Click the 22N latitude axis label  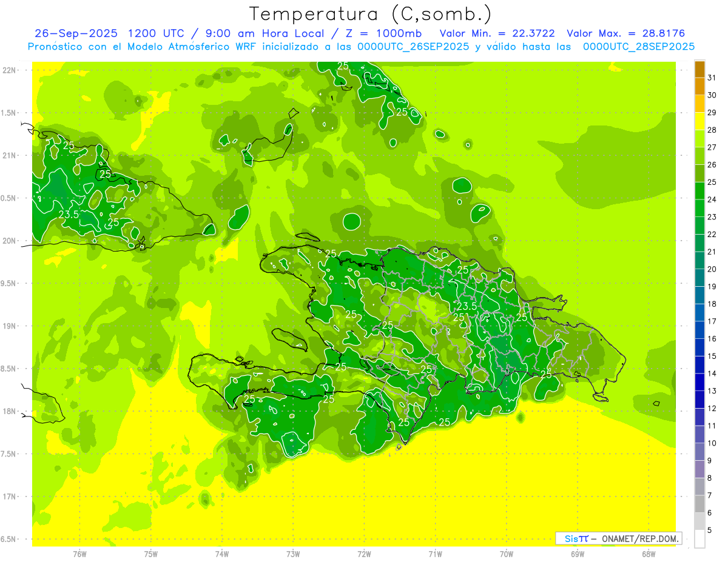[9, 70]
